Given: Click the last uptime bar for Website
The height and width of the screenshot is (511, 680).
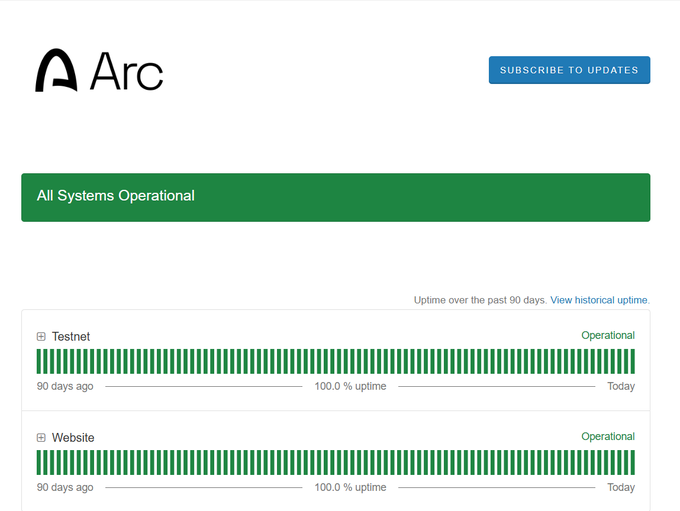Looking at the screenshot, I should tap(632, 462).
